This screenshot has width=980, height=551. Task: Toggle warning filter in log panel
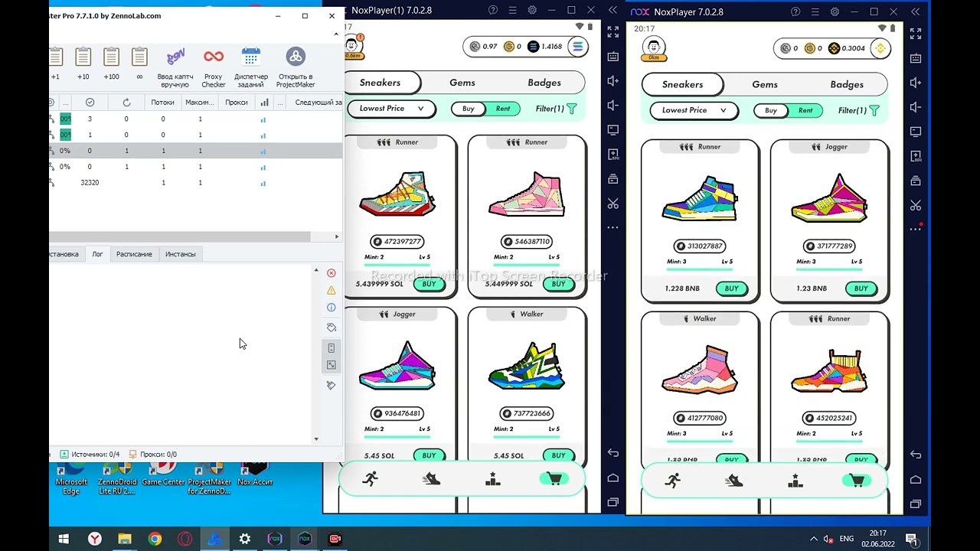(332, 290)
